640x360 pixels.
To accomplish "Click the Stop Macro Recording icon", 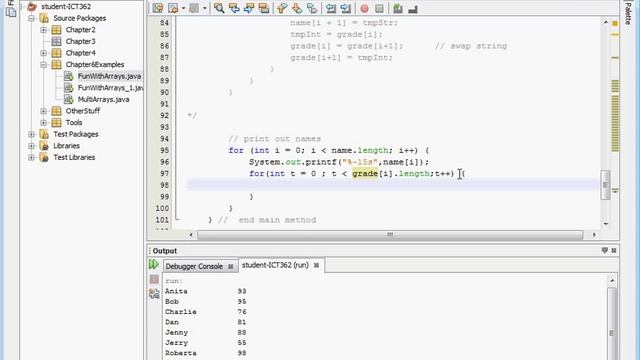I will point(379,9).
